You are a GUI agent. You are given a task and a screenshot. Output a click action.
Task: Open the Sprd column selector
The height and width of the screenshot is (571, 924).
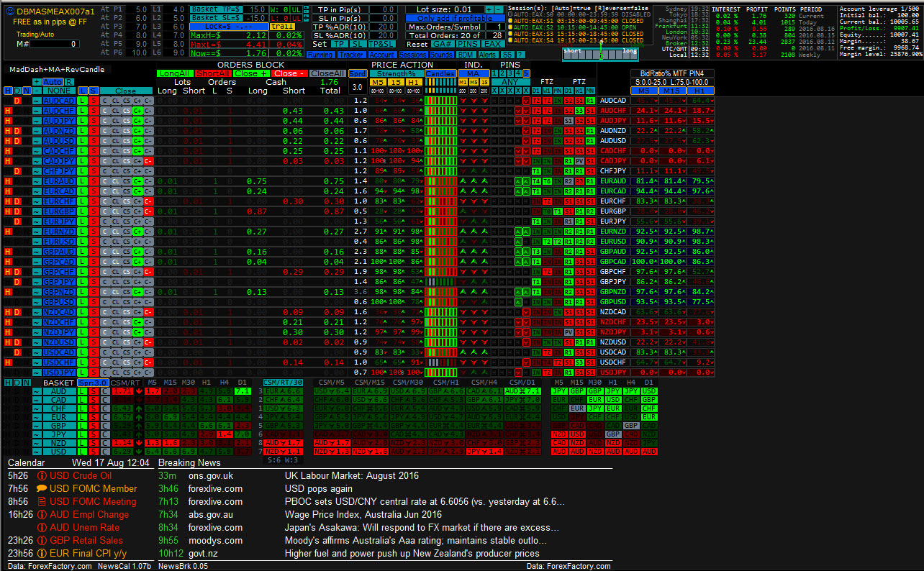(358, 73)
